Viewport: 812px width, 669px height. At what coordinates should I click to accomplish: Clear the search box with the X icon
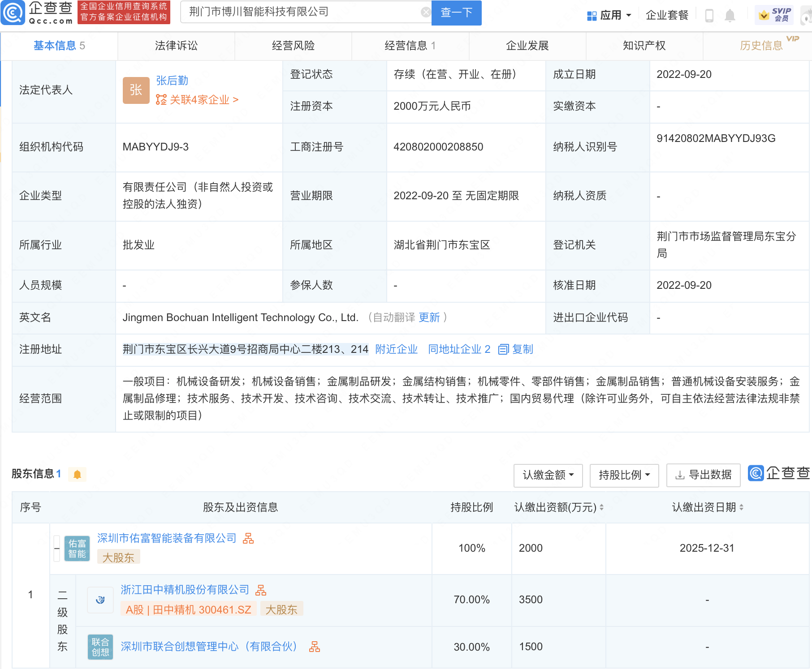click(426, 12)
